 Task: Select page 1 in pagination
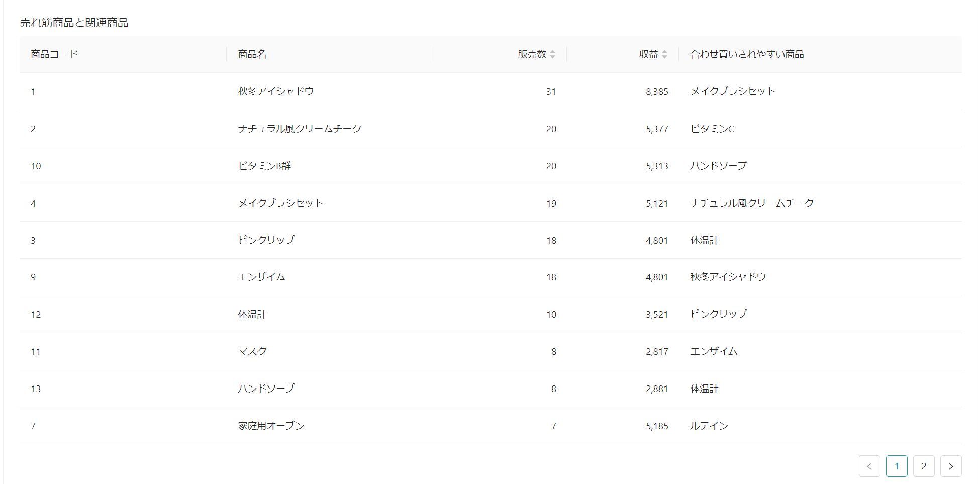pos(896,466)
